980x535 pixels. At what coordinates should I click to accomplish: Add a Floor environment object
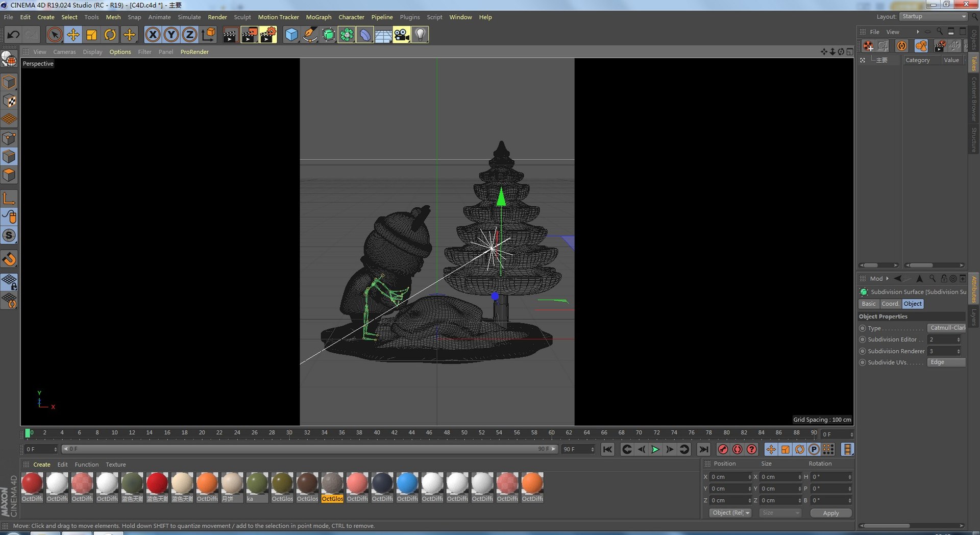(383, 35)
